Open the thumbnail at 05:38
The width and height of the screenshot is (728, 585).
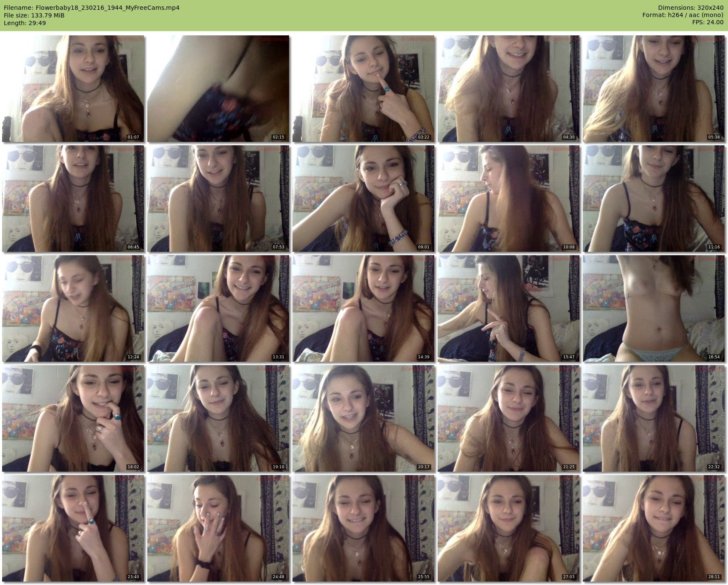tap(654, 89)
